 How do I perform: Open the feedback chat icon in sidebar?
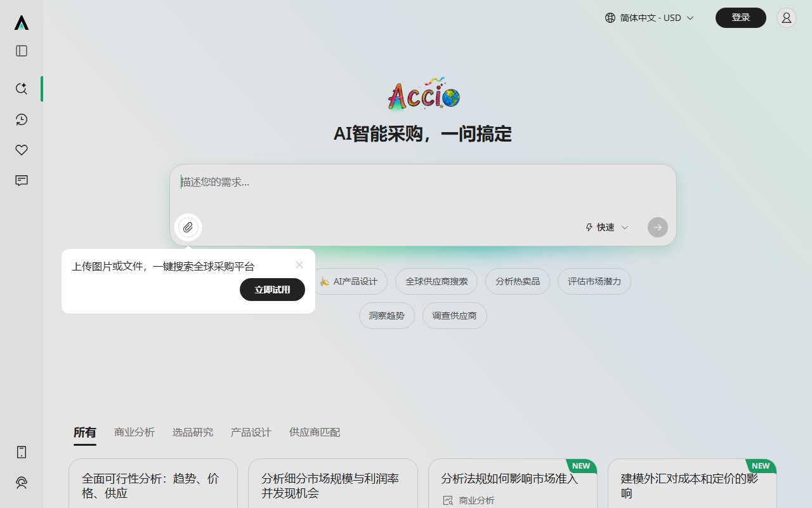click(21, 180)
